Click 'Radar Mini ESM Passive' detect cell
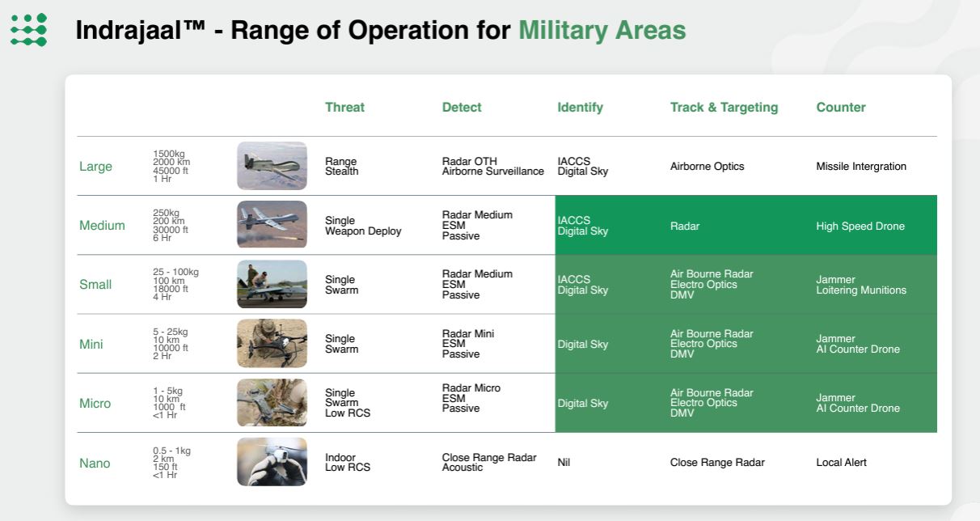 coord(468,344)
